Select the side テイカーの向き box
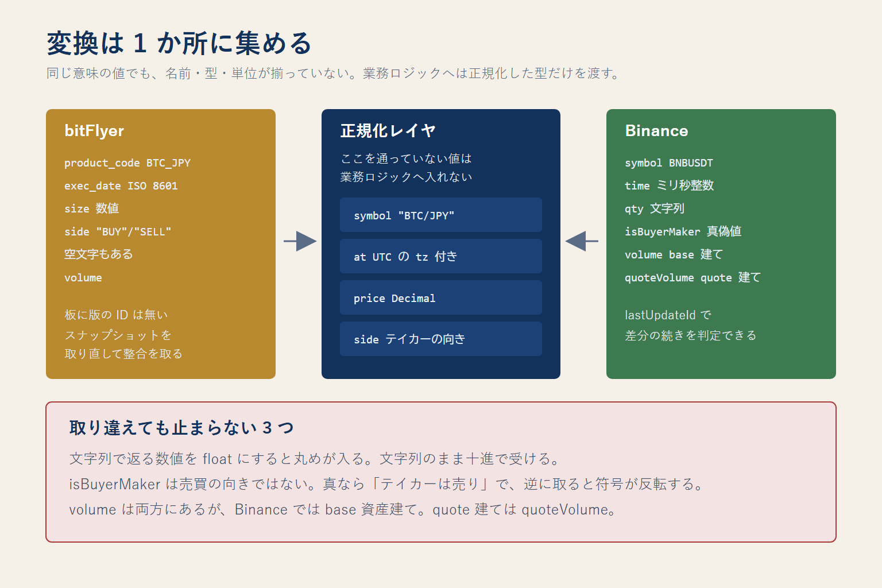The image size is (882, 588). (441, 339)
